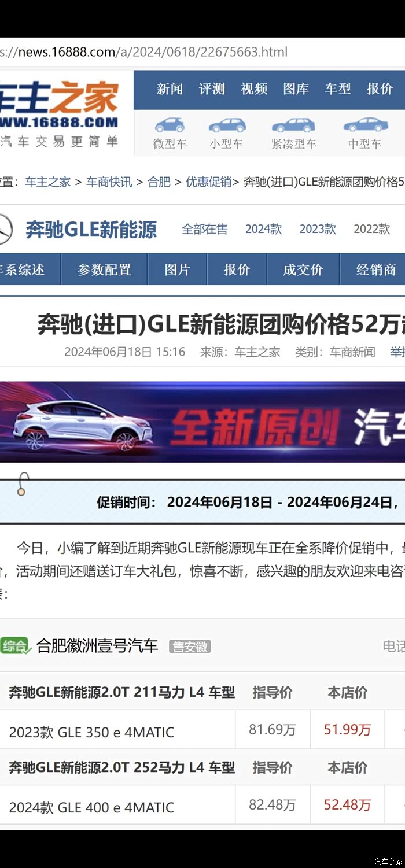This screenshot has width=405, height=868.
Task: Go to the 视频 section
Action: click(254, 89)
